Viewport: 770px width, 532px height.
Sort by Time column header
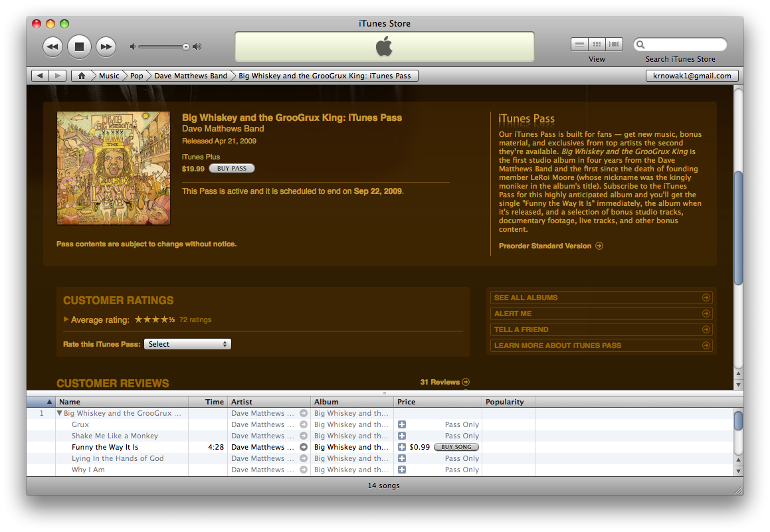coord(208,401)
